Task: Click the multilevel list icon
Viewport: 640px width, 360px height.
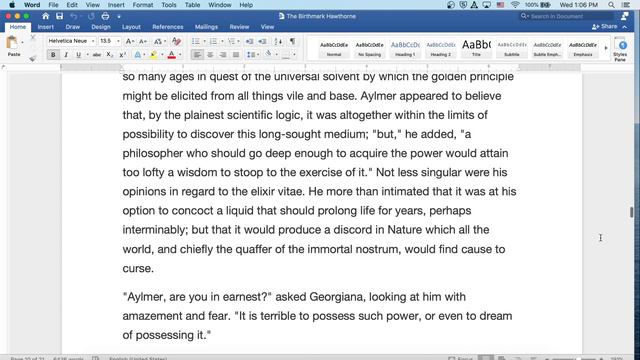Action: click(231, 41)
